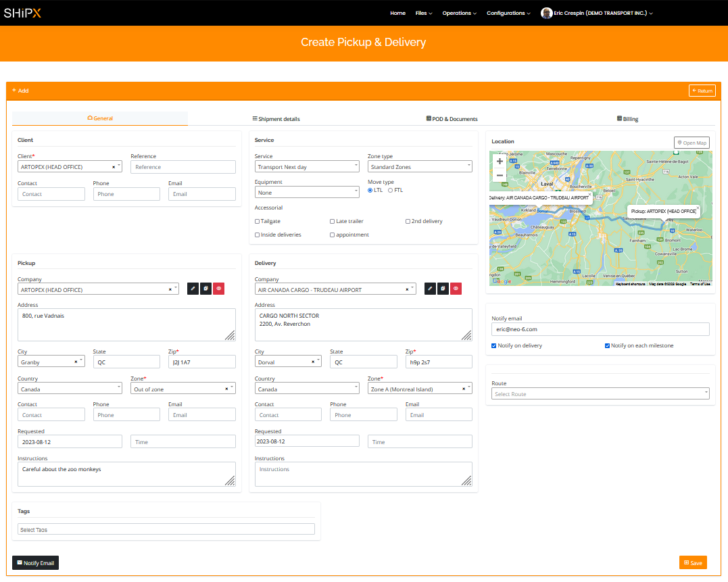
Task: Uncheck Notify on delivery
Action: tap(494, 346)
